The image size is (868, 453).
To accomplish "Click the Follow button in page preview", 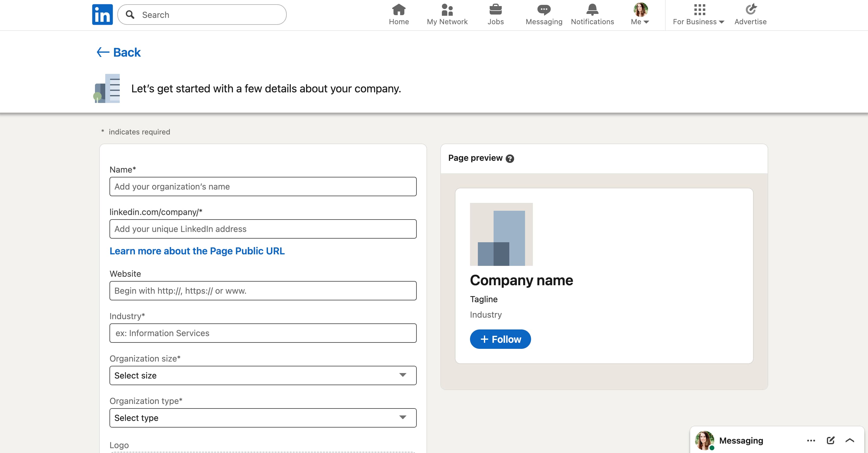I will (x=500, y=339).
